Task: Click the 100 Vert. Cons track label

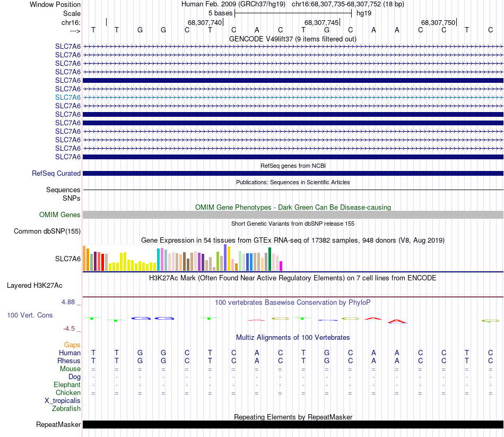Action: [x=30, y=315]
